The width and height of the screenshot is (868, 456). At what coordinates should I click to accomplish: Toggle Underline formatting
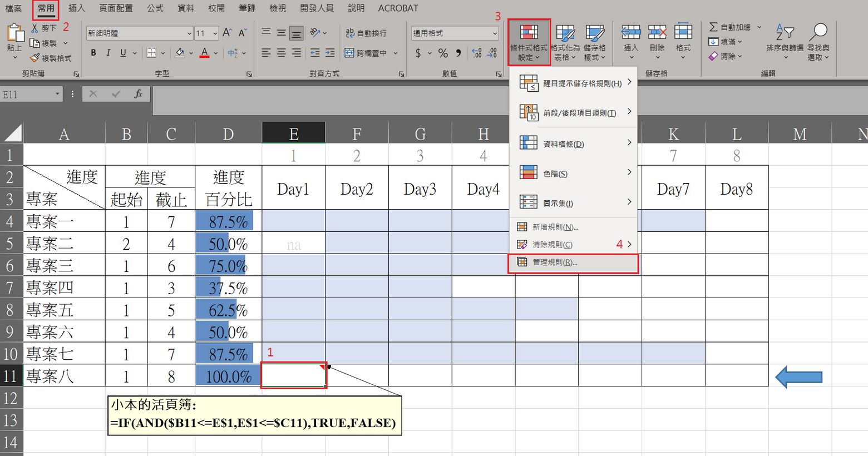[123, 53]
